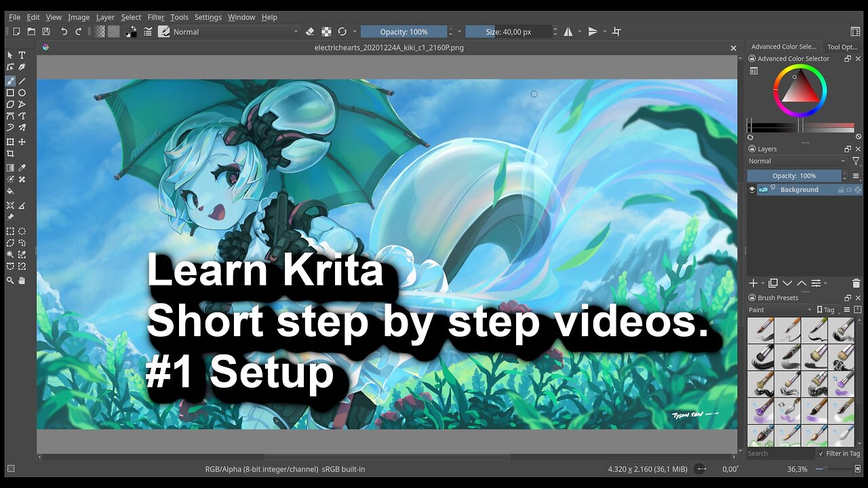The height and width of the screenshot is (488, 868).
Task: Select the Elliptical Selection tool
Action: tap(22, 231)
